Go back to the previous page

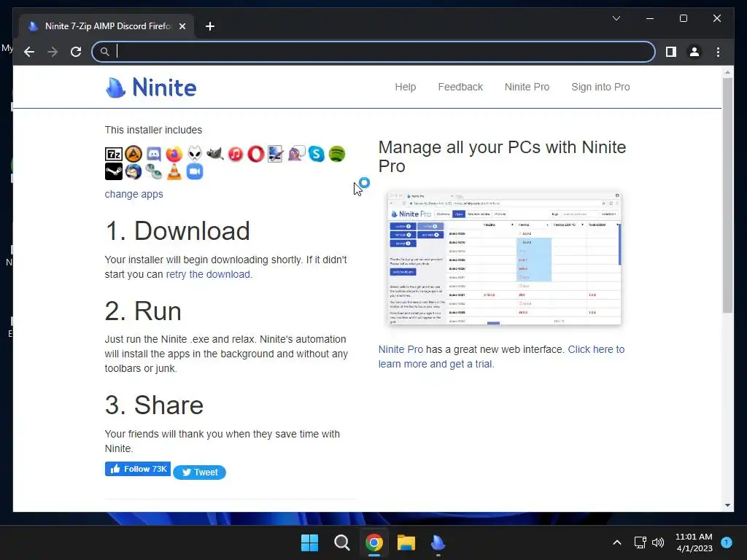tap(29, 52)
